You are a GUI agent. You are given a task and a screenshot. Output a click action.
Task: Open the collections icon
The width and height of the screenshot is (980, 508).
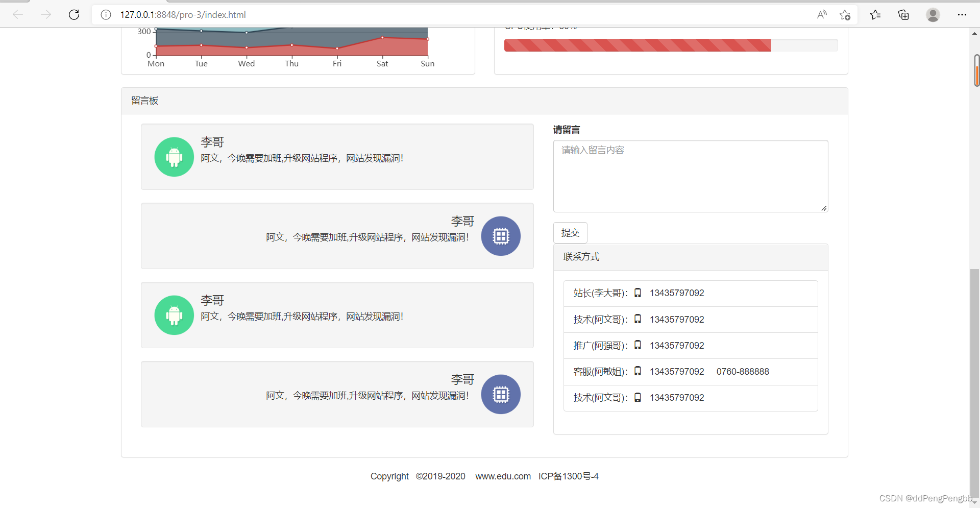tap(903, 15)
